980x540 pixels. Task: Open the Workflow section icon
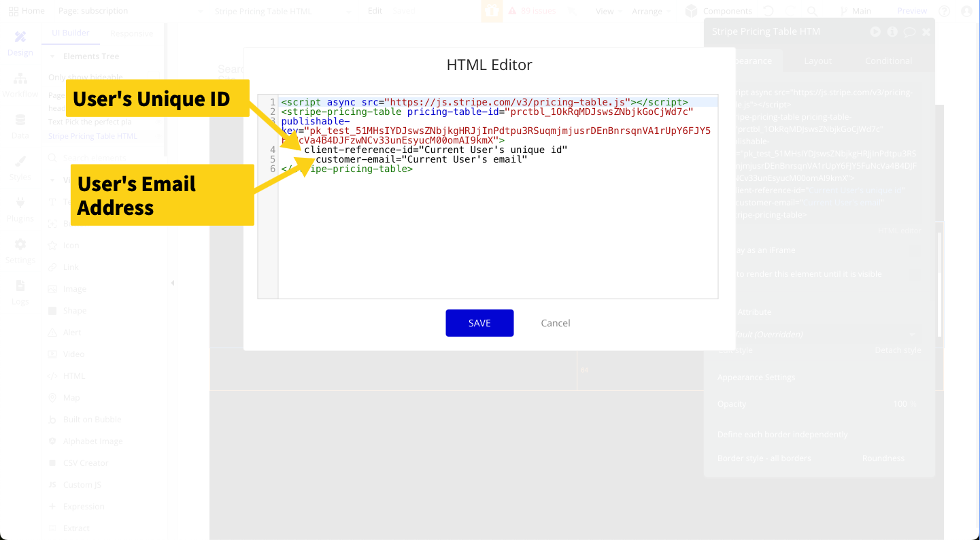[20, 84]
